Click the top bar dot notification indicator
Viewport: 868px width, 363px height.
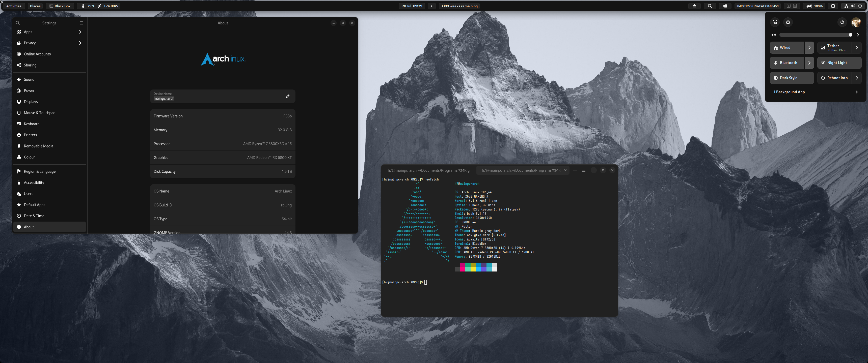coord(432,6)
